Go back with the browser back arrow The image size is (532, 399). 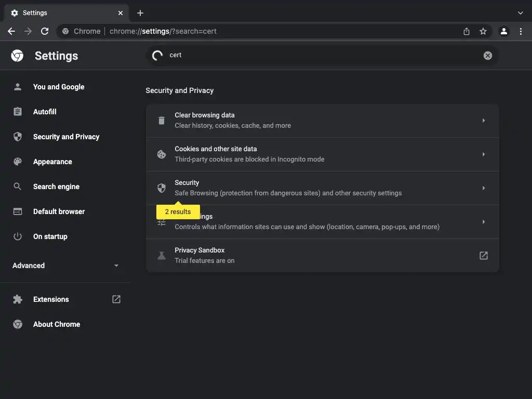coord(11,31)
